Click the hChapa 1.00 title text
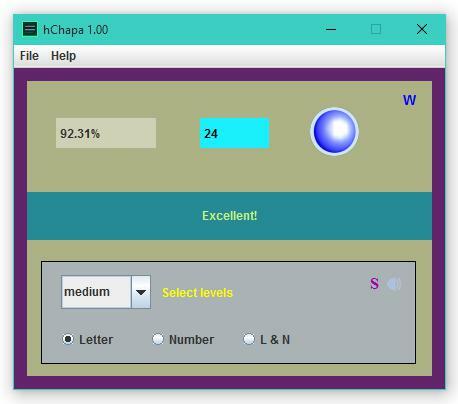The width and height of the screenshot is (458, 404). tap(76, 30)
